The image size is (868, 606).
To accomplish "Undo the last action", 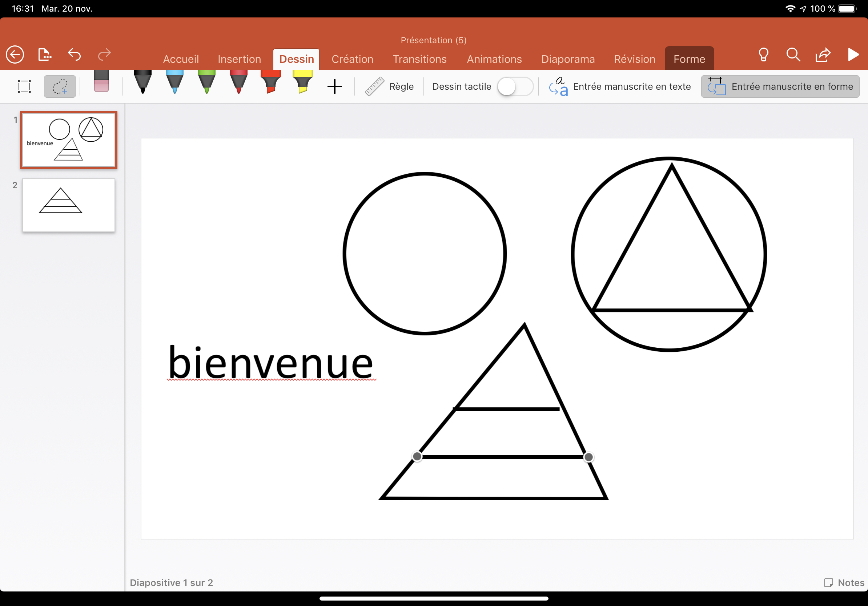I will tap(75, 55).
